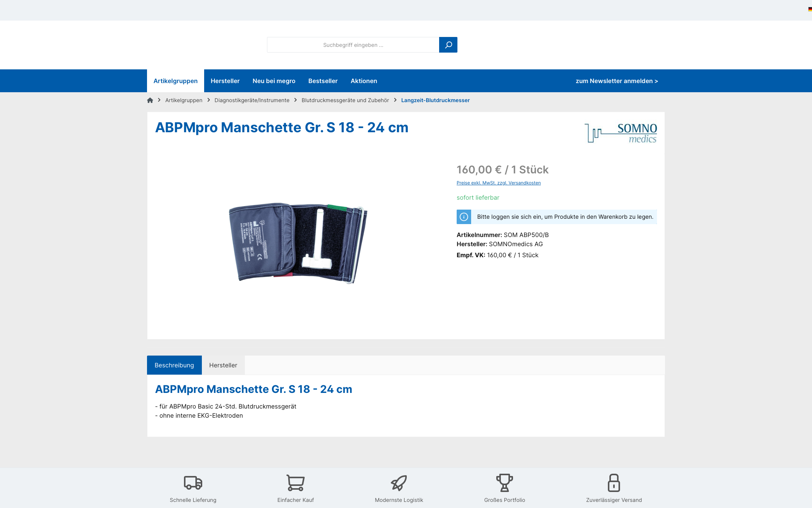Select the Großes Portfolio trophy icon

[x=505, y=483]
